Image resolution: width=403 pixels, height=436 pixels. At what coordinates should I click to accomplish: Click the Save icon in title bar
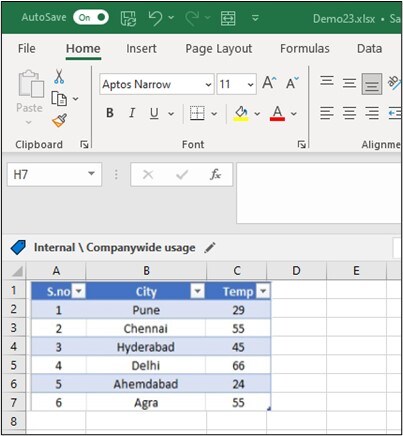coord(128,18)
